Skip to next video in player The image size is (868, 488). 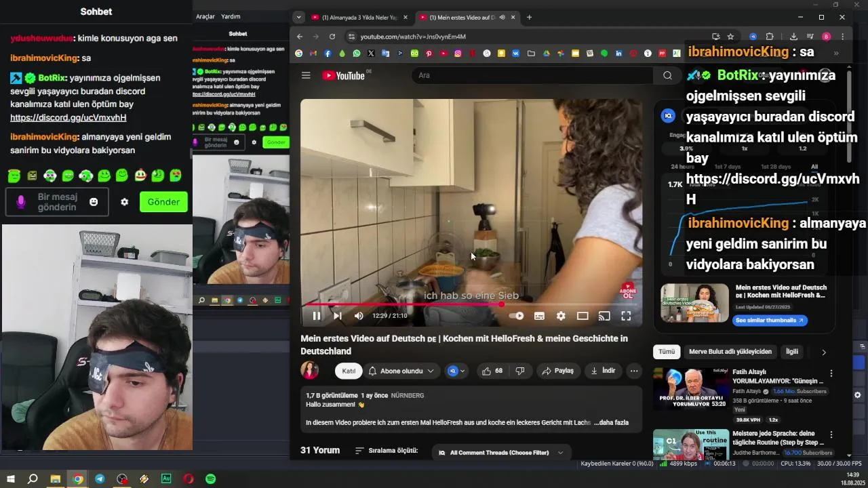click(x=338, y=316)
